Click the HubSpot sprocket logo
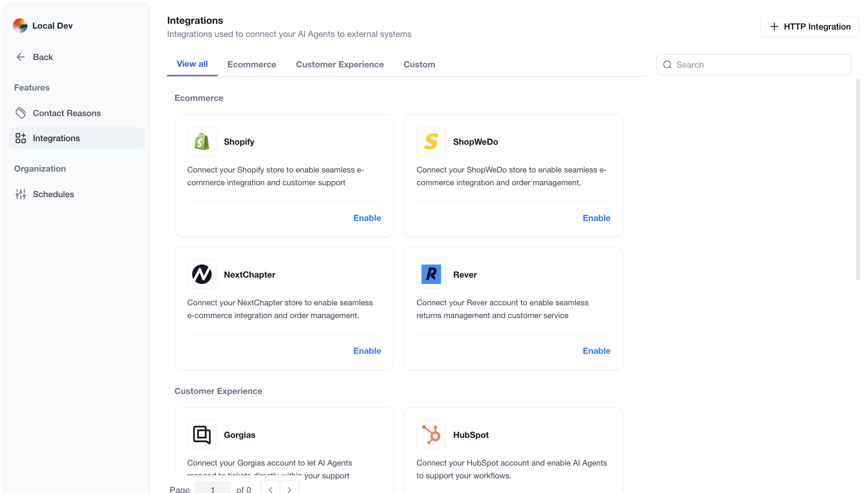868x493 pixels. pyautogui.click(x=431, y=435)
